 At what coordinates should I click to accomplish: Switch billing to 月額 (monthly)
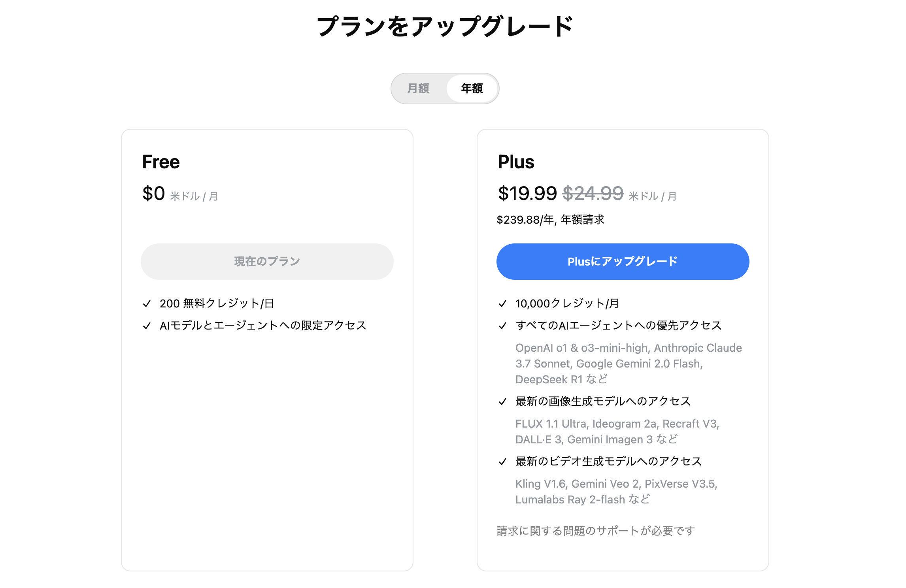point(418,89)
